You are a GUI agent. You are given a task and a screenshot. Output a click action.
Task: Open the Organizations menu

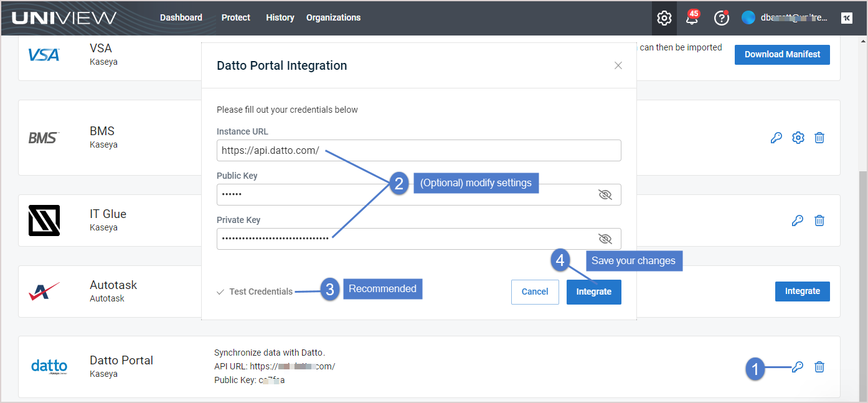[333, 17]
